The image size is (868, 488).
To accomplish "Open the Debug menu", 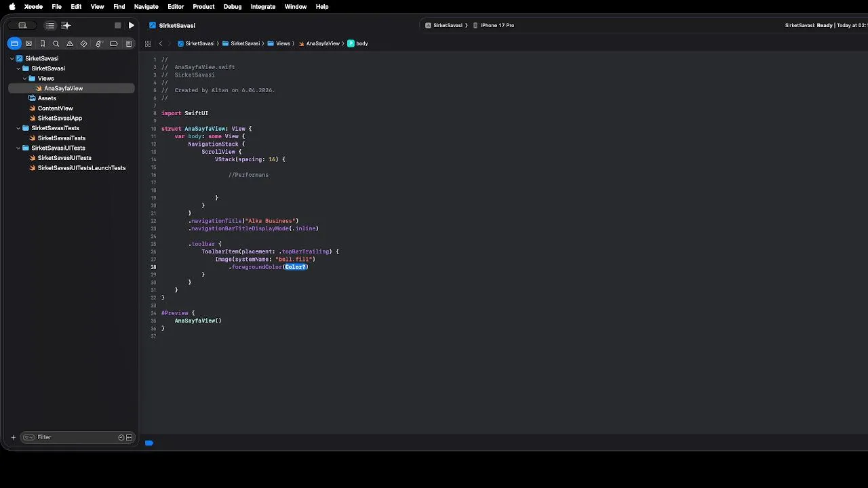I will (x=233, y=7).
